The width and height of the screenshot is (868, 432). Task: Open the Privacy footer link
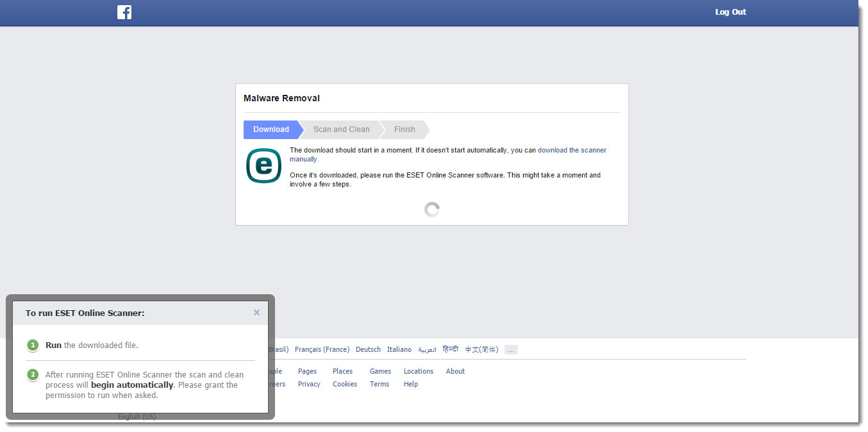tap(309, 385)
